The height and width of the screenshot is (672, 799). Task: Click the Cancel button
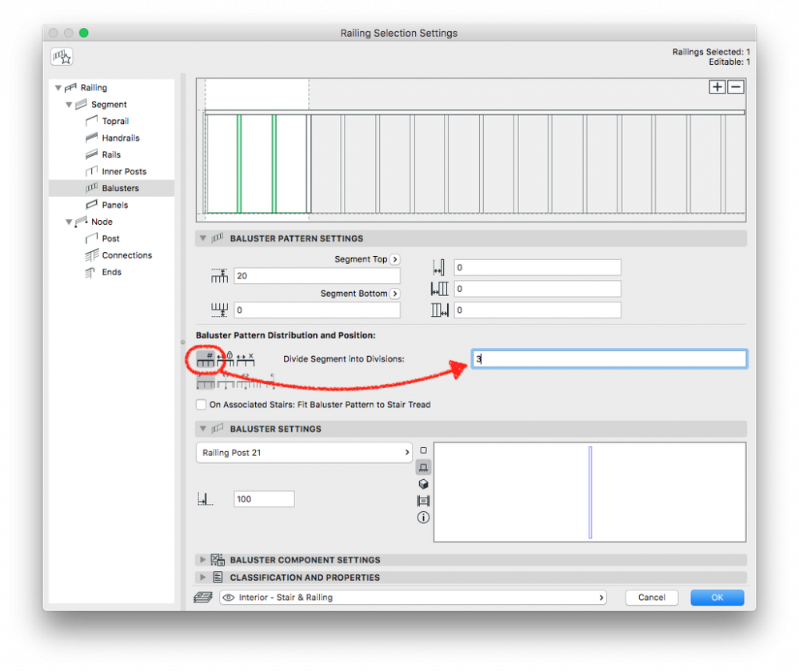pos(652,597)
